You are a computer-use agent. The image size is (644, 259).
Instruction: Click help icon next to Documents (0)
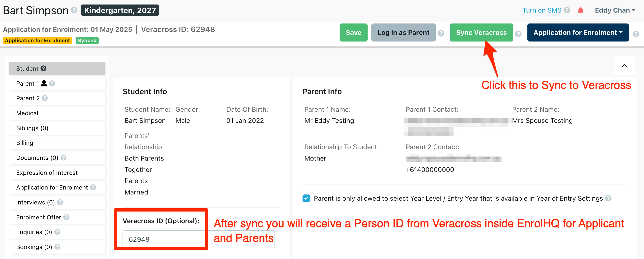(x=63, y=157)
